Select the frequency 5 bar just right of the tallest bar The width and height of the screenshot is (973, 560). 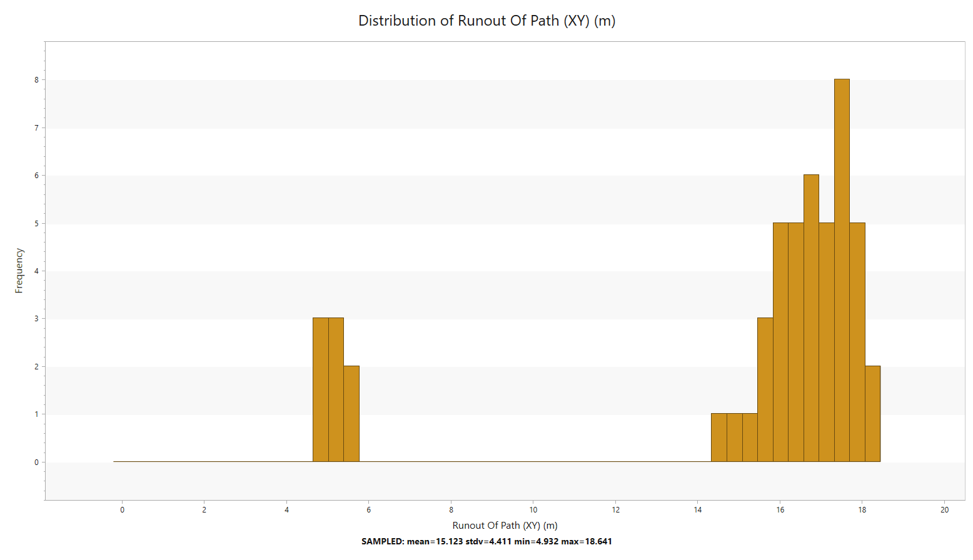click(857, 342)
